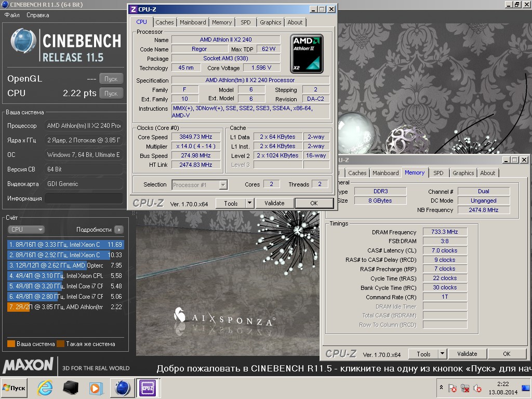Viewport: 532px width, 399px height.
Task: Click the Aixsponza logo in render
Action: pos(224,317)
